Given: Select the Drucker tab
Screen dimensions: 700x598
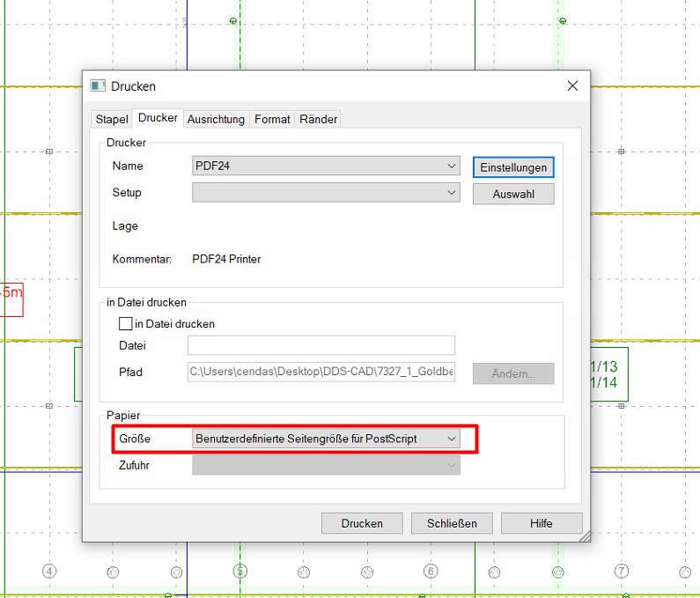Looking at the screenshot, I should [x=158, y=118].
